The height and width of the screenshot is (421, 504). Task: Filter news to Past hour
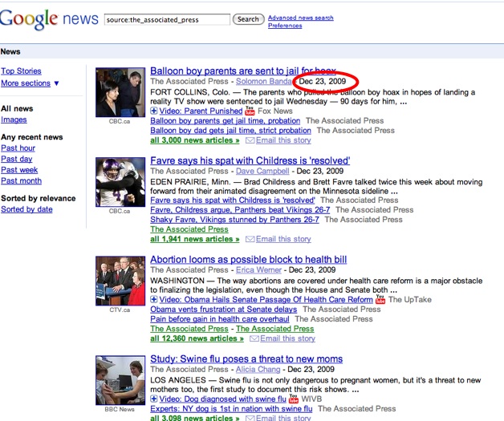(x=18, y=148)
